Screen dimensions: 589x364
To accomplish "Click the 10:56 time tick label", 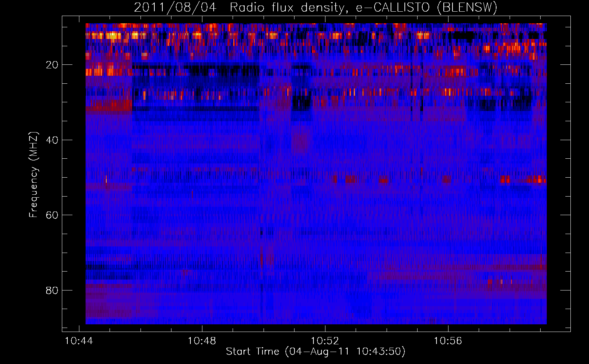I will tap(448, 341).
